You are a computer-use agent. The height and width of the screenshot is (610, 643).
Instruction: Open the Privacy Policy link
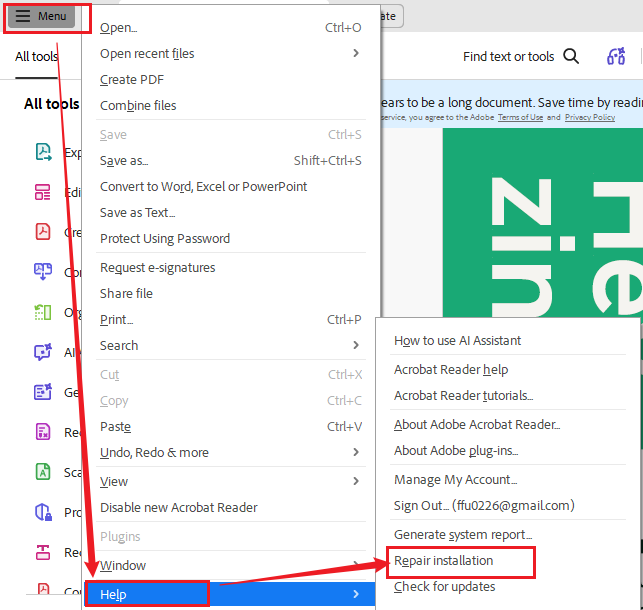[x=590, y=117]
